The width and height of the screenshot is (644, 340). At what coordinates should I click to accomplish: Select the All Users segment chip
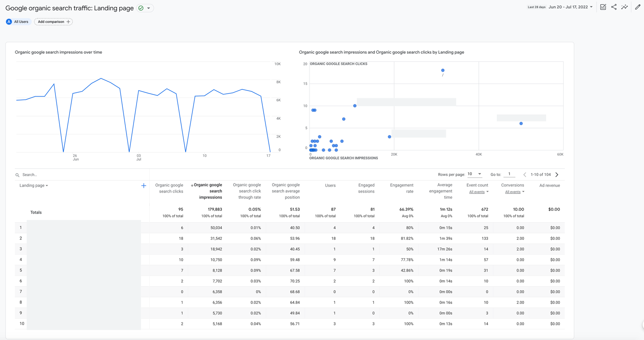click(18, 21)
